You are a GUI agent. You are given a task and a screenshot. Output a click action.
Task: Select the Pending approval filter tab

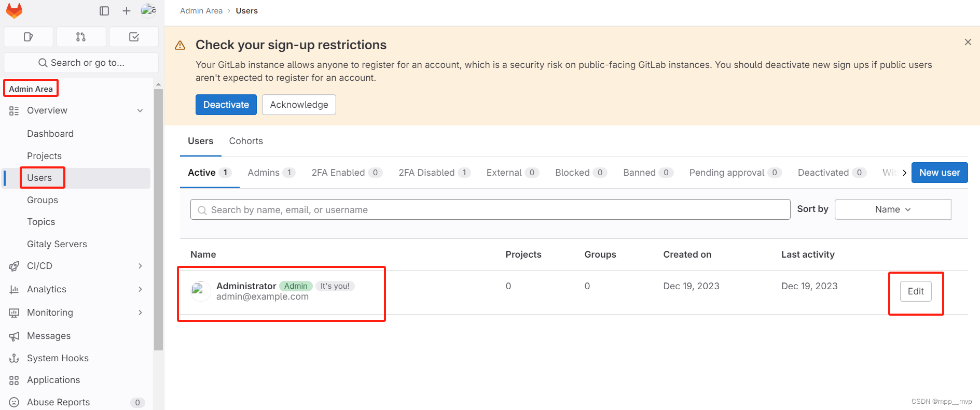(x=736, y=173)
